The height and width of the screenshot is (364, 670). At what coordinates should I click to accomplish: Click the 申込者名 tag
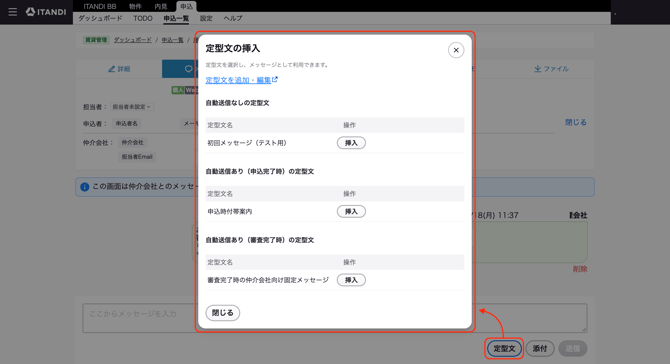[x=126, y=123]
